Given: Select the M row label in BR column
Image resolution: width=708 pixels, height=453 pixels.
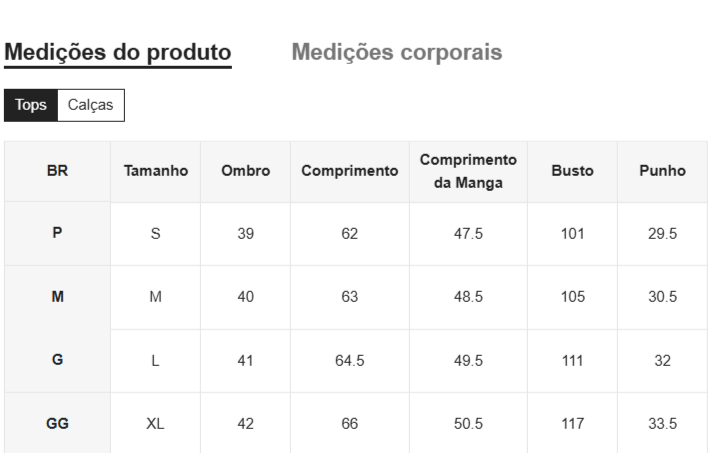Looking at the screenshot, I should pos(57,297).
